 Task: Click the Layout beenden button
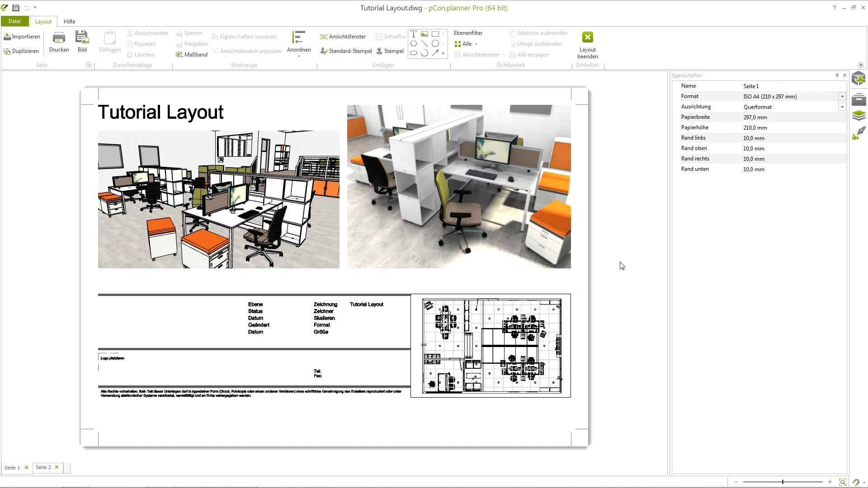click(587, 44)
